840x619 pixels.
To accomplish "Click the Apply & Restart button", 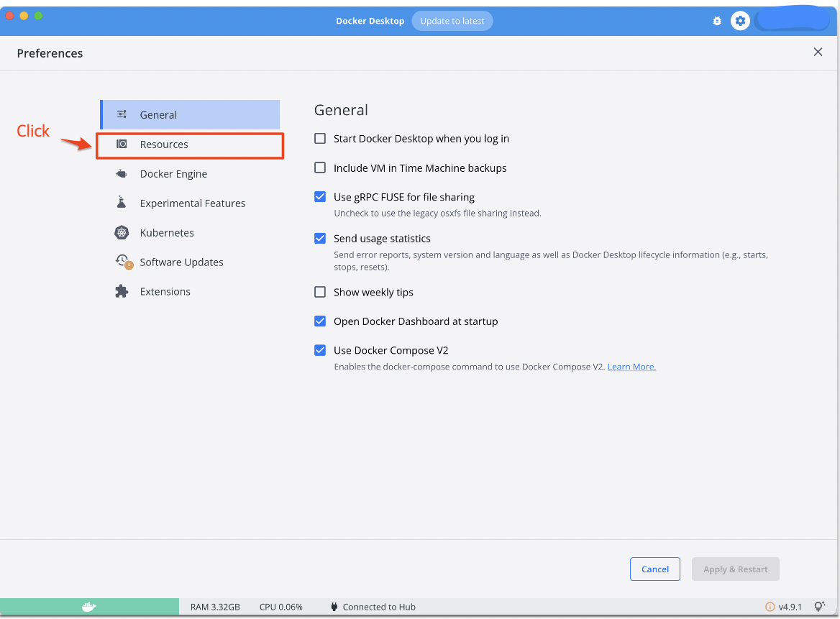I will (735, 569).
